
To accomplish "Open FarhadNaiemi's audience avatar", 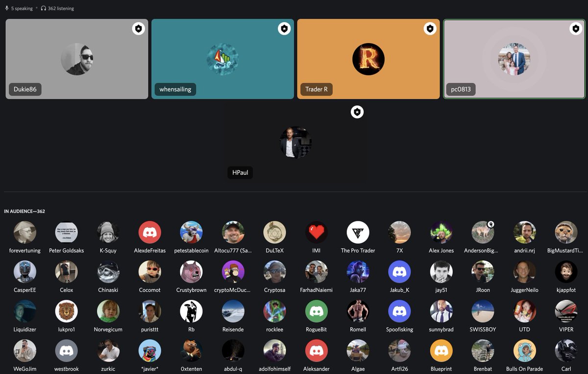I will tap(317, 272).
